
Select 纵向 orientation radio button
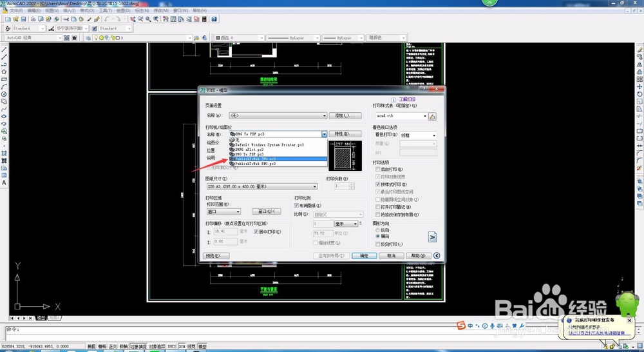[378, 230]
